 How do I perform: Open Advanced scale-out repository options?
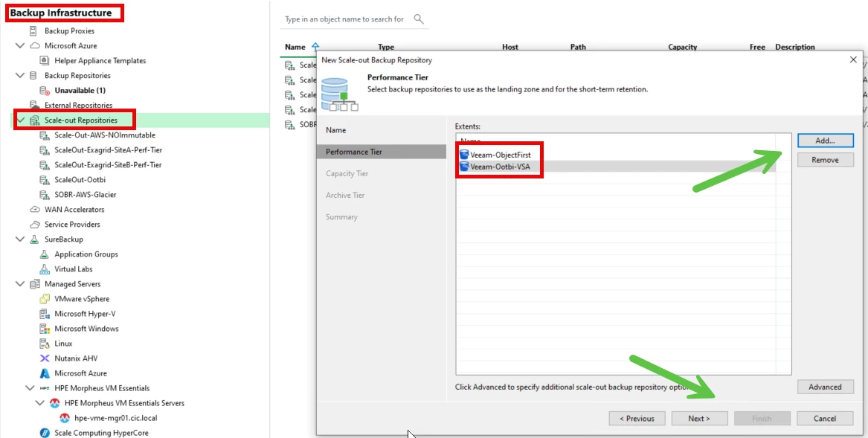coord(826,387)
